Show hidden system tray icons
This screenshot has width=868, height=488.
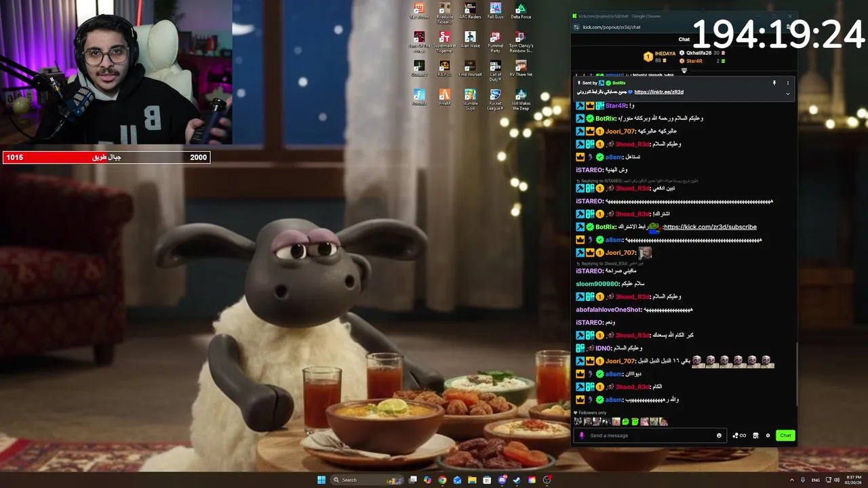pyautogui.click(x=791, y=480)
